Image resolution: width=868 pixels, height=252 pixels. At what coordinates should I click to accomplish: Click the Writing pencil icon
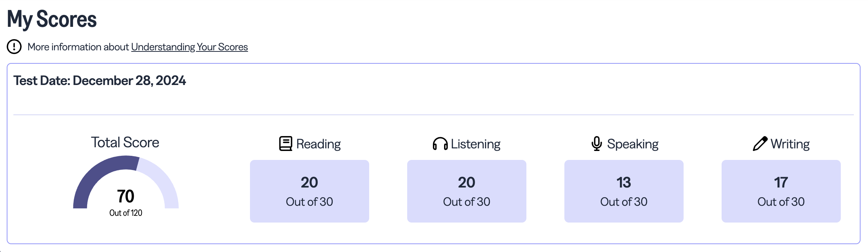pos(760,144)
